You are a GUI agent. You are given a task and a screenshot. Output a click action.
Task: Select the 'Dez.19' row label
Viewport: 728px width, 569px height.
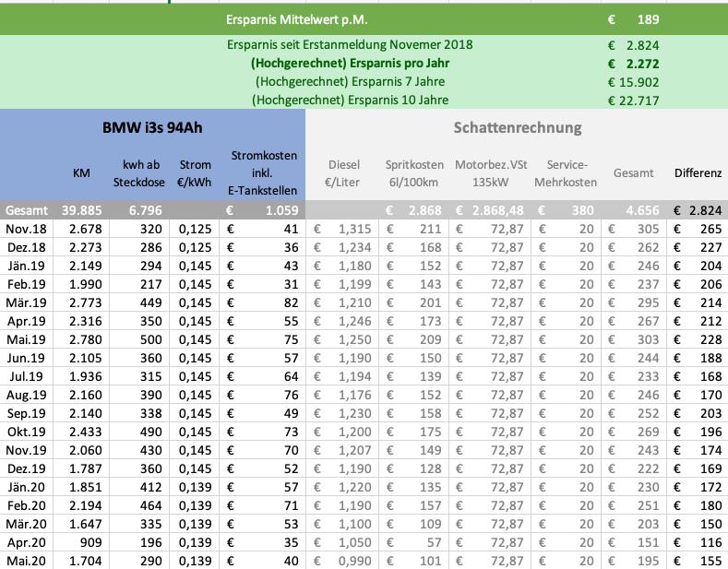tap(27, 468)
